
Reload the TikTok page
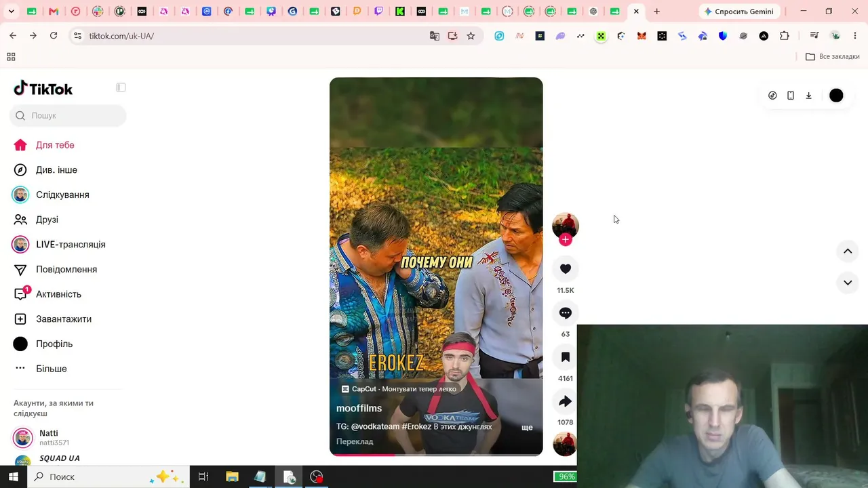(54, 36)
